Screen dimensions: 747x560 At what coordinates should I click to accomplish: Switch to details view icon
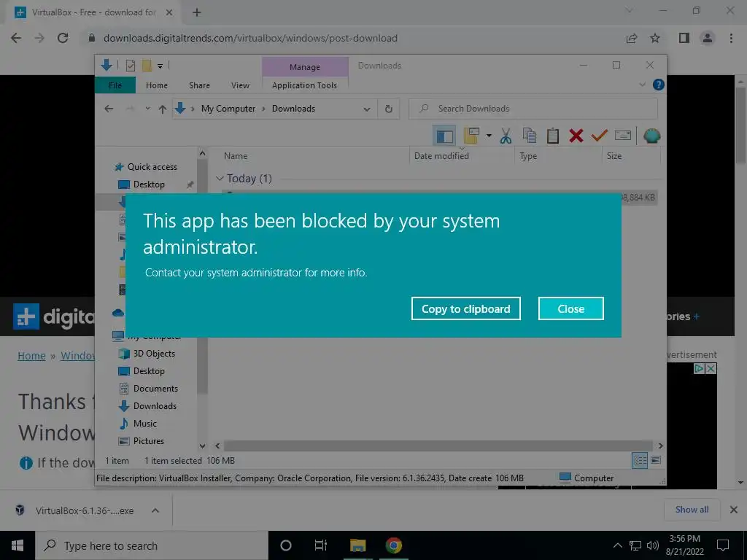point(640,460)
